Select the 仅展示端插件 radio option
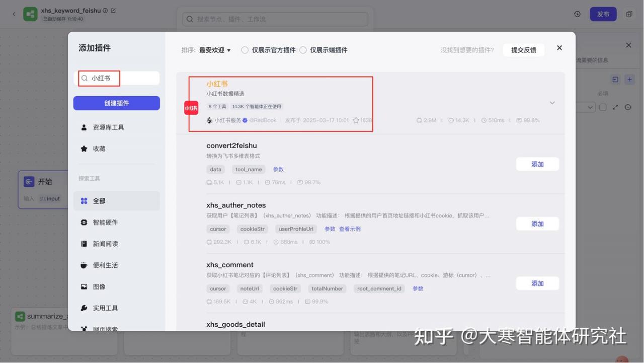Screen dimensions: 644x363 pos(303,50)
